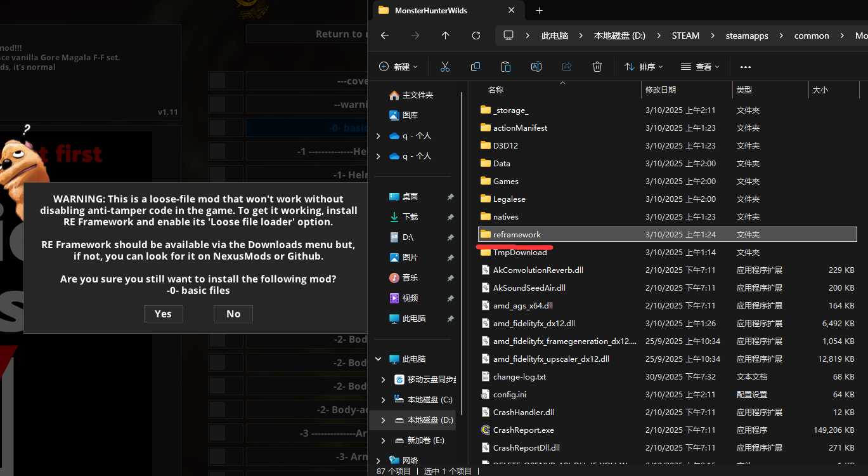The height and width of the screenshot is (476, 868).
Task: Expand 本地磁盘 (C:) in the navigation tree
Action: [x=383, y=400]
